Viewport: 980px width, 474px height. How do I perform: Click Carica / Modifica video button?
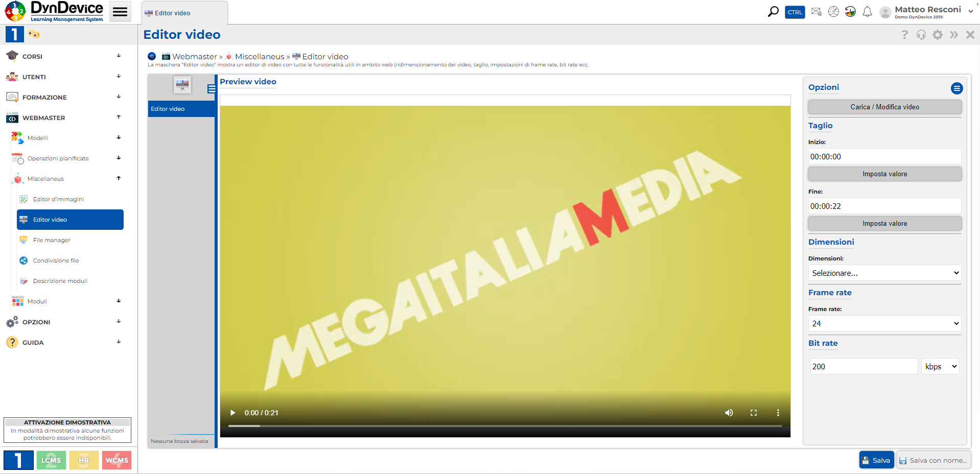(884, 107)
